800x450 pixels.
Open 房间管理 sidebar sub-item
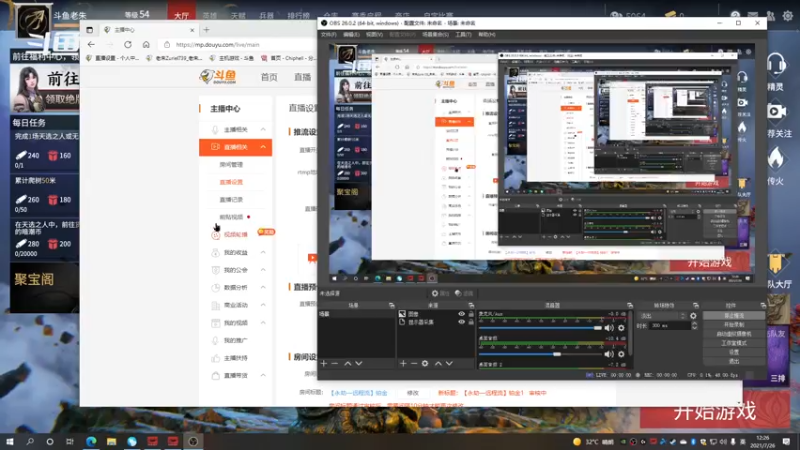[231, 165]
